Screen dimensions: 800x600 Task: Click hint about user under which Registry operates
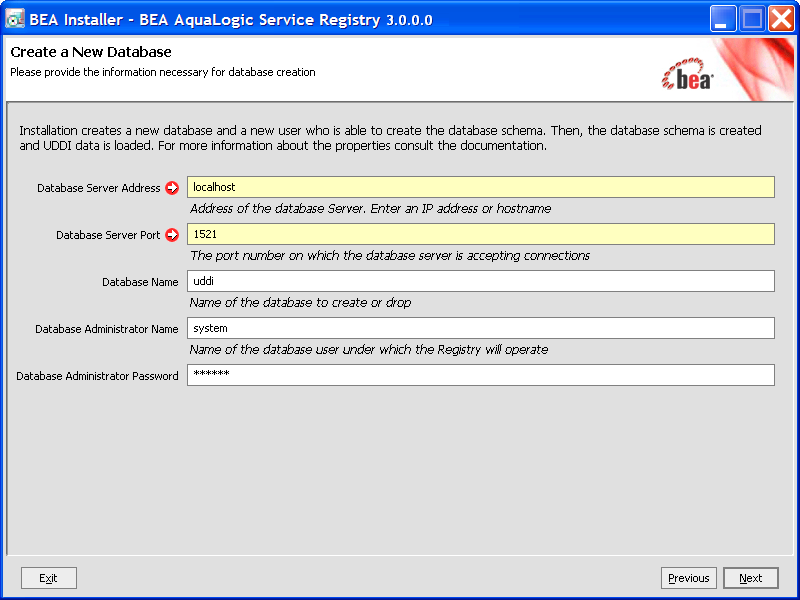368,349
